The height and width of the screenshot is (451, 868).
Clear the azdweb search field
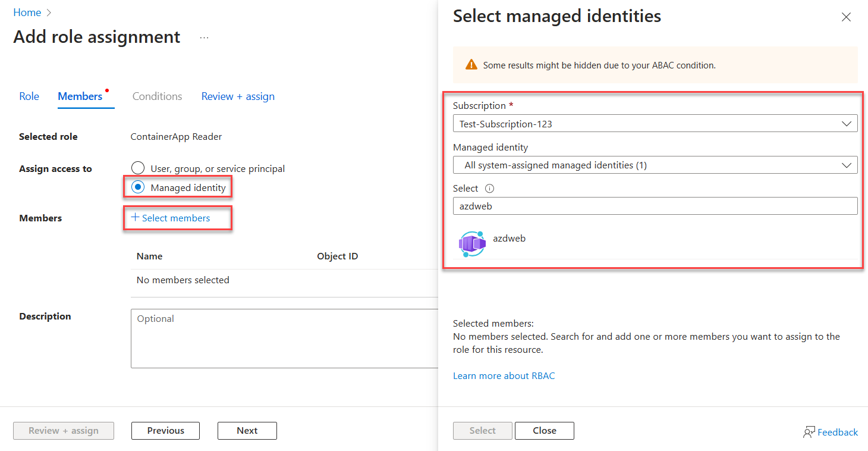(x=654, y=206)
